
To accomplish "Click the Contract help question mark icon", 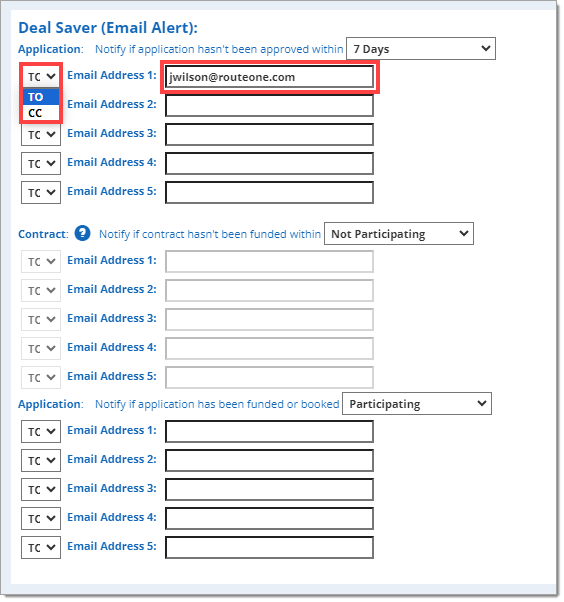I will (x=82, y=233).
